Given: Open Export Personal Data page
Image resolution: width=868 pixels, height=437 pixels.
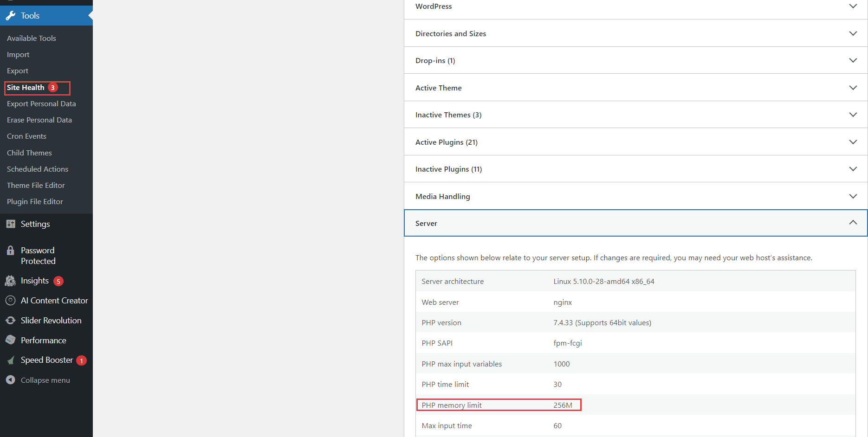Looking at the screenshot, I should (x=41, y=104).
